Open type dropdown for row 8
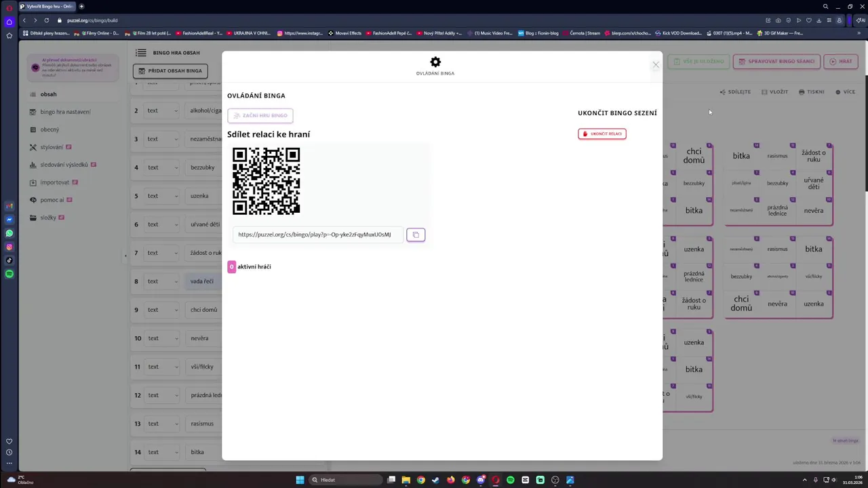 tap(163, 281)
